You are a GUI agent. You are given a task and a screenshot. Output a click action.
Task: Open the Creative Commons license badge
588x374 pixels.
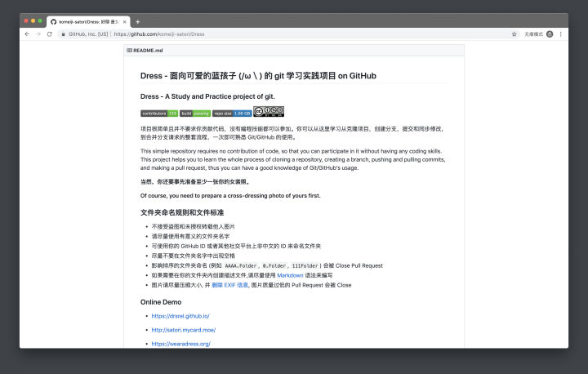coord(269,111)
